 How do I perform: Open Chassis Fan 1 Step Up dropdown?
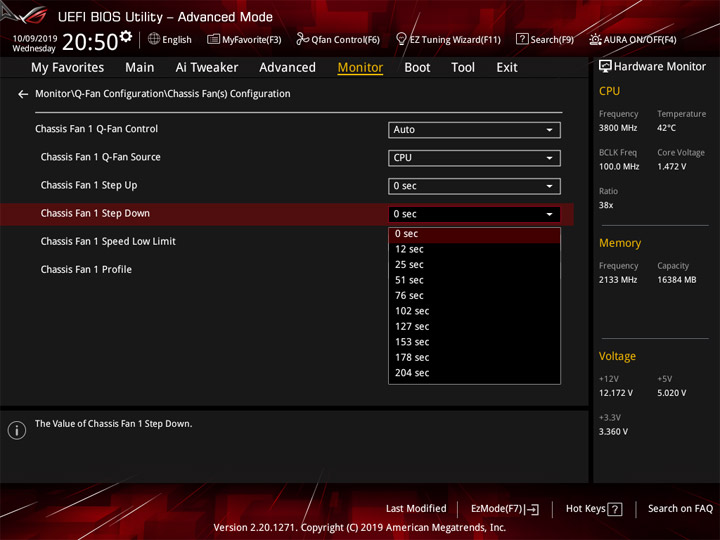[x=474, y=186]
